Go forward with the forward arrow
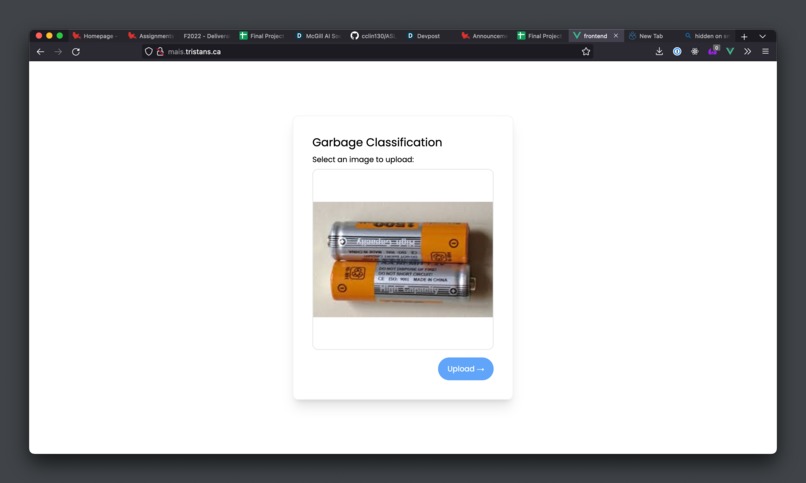The height and width of the screenshot is (483, 806). [x=58, y=51]
